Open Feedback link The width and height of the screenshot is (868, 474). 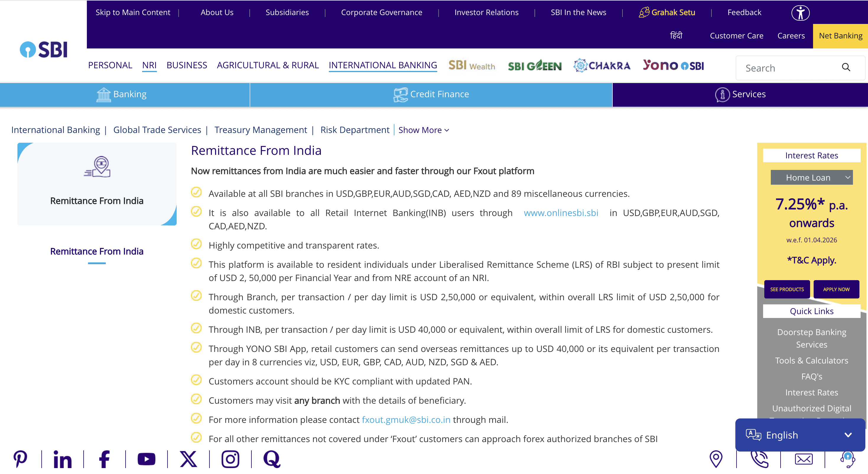click(x=744, y=12)
